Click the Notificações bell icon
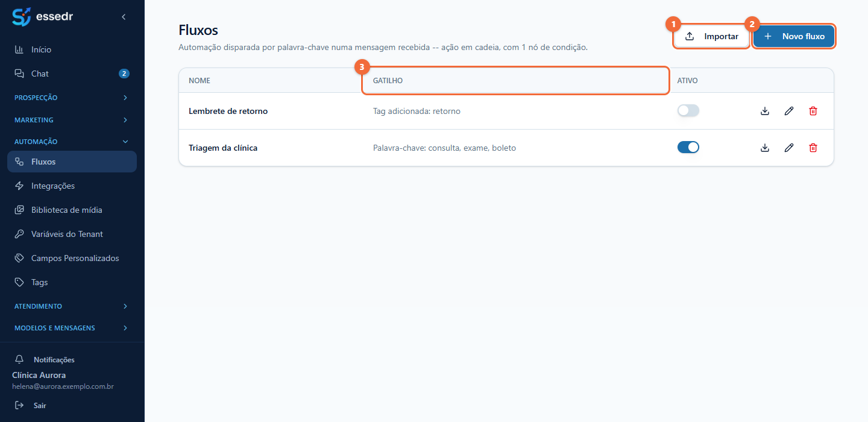Viewport: 868px width, 422px height. 19,359
